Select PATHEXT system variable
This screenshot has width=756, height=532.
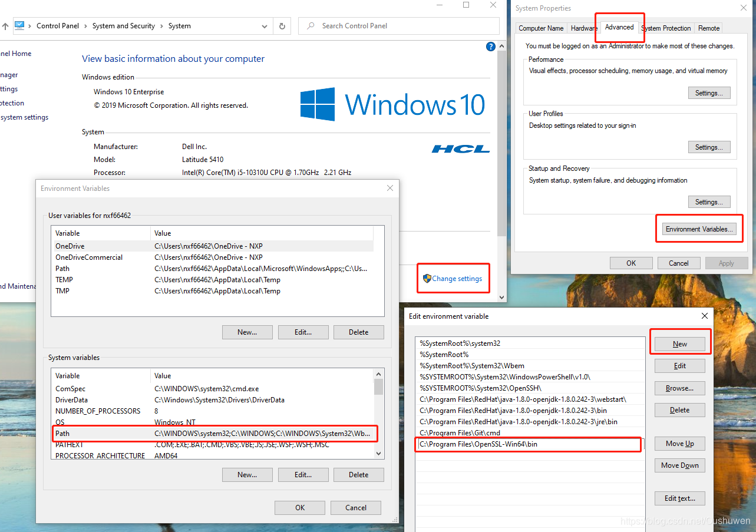point(212,445)
